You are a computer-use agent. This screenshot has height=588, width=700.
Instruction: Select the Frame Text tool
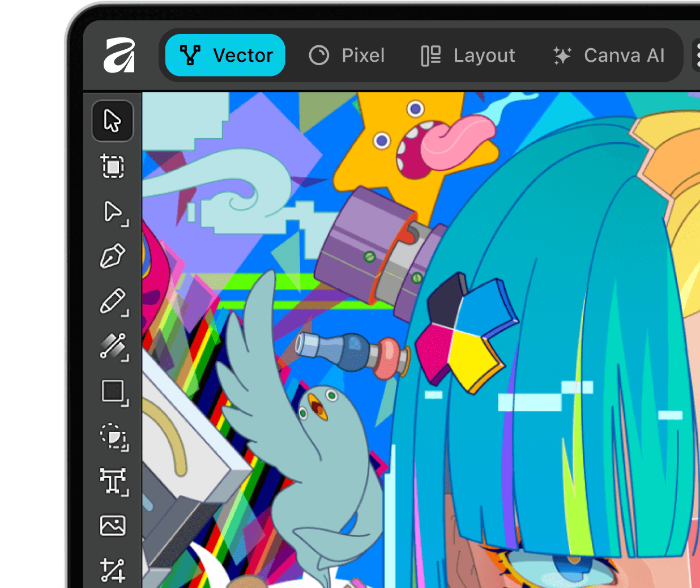(x=113, y=481)
